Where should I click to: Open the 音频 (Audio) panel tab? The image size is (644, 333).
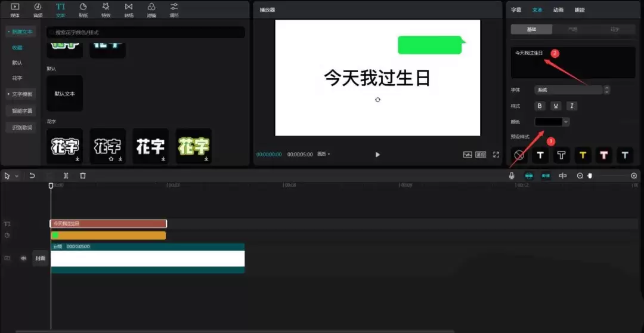pos(38,10)
